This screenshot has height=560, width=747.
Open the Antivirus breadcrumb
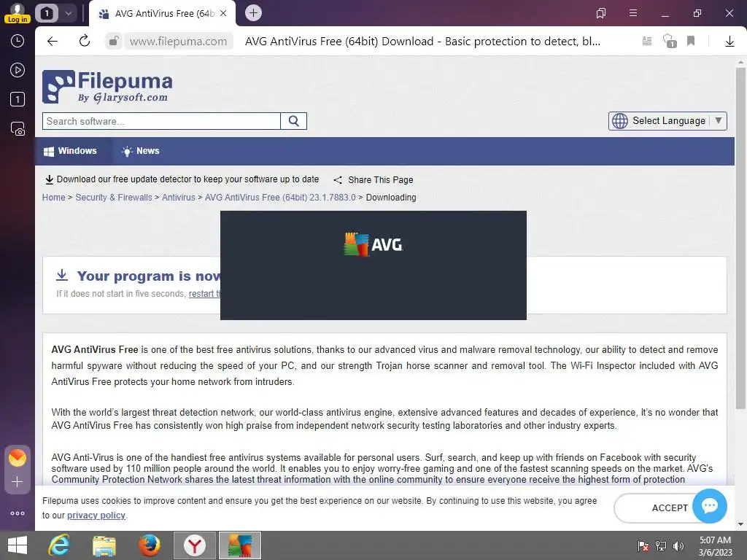point(178,197)
